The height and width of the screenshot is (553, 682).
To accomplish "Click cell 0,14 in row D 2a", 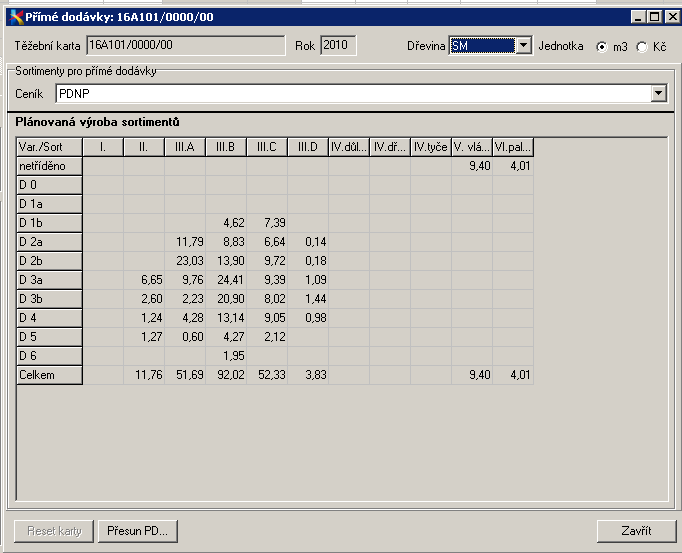I will click(x=308, y=242).
